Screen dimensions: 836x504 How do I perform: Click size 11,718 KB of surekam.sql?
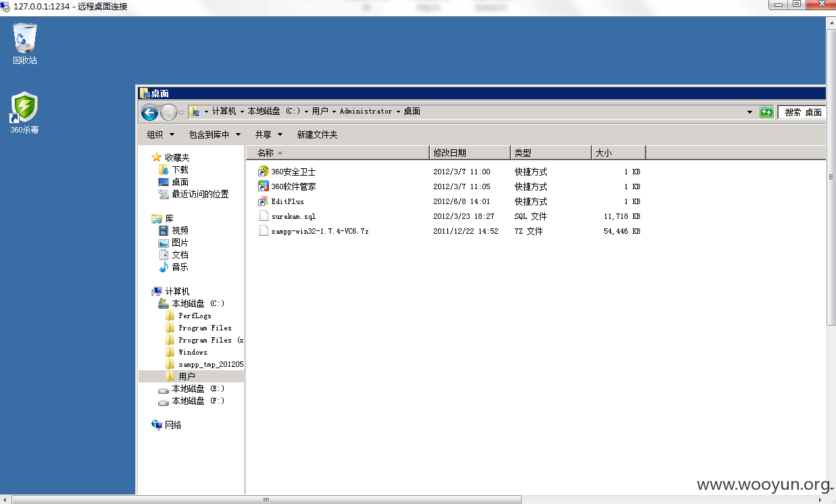click(622, 216)
